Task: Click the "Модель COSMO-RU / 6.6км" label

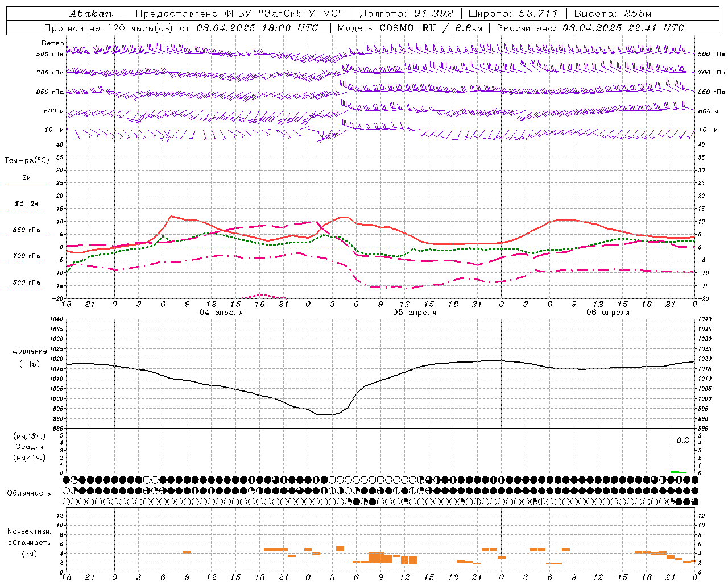Action: [410, 28]
